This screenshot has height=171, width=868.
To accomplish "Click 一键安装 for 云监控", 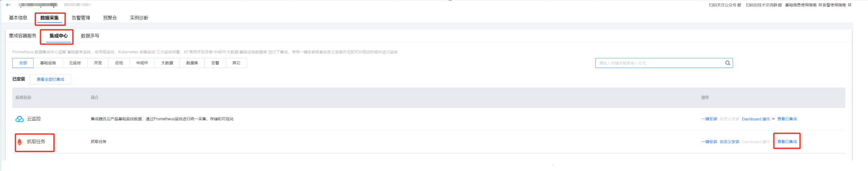I will coord(709,119).
